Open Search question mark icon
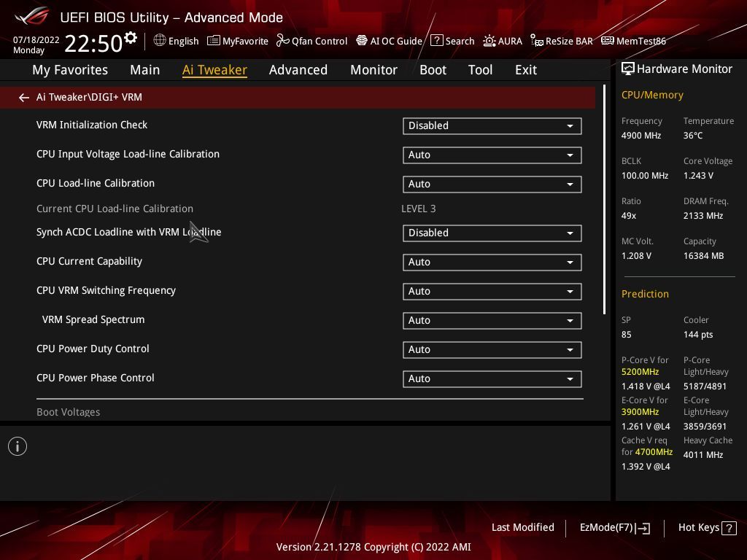747x560 pixels. click(x=436, y=41)
